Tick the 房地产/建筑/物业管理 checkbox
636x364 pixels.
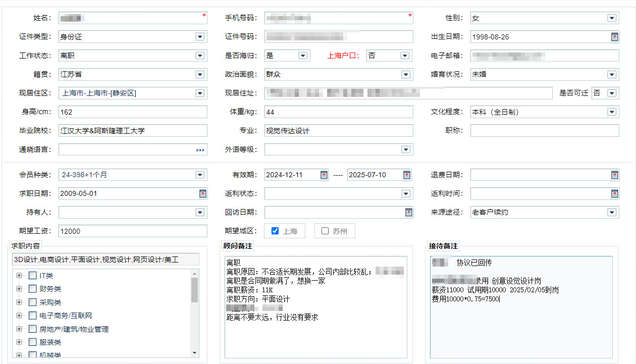(x=32, y=329)
